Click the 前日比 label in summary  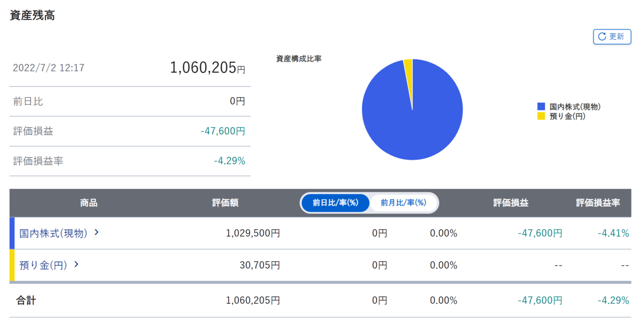[x=28, y=101]
